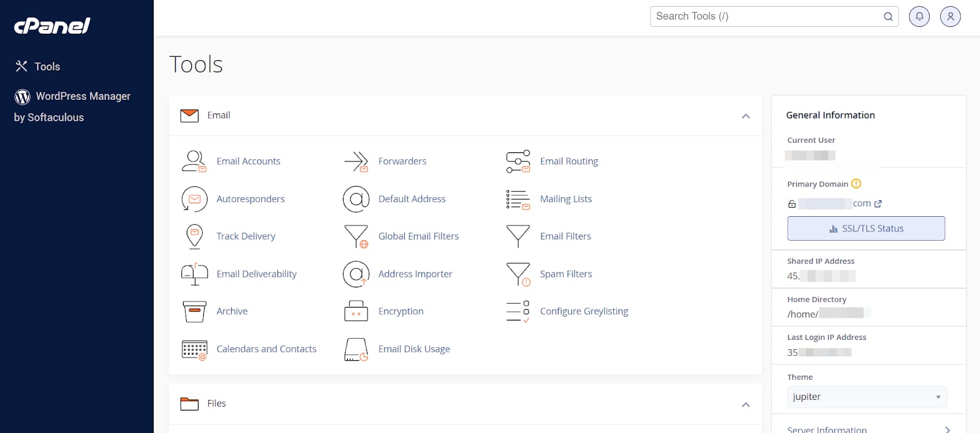Click the Email Routing icon
This screenshot has height=433, width=980.
(518, 162)
